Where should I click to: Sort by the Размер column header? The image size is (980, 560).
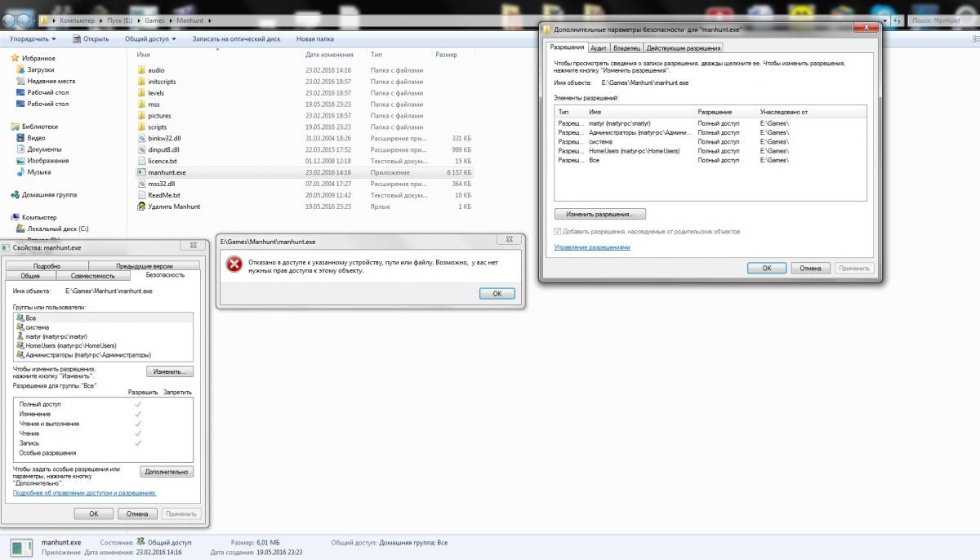(447, 55)
